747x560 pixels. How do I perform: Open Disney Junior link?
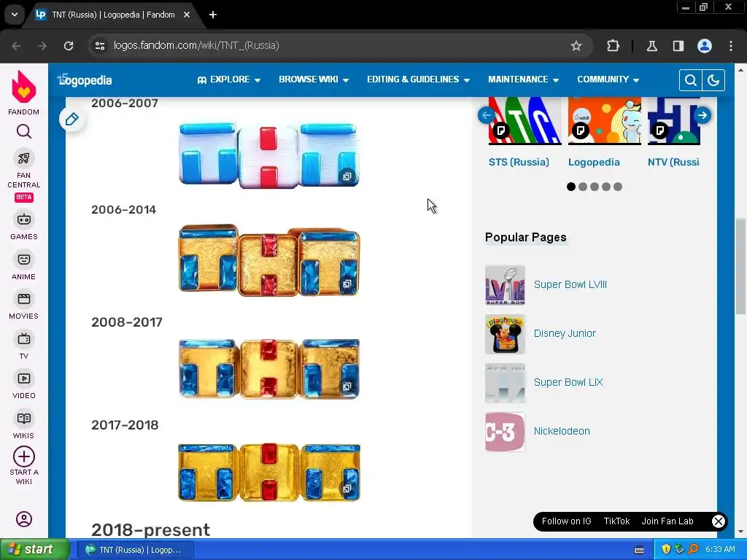click(565, 333)
